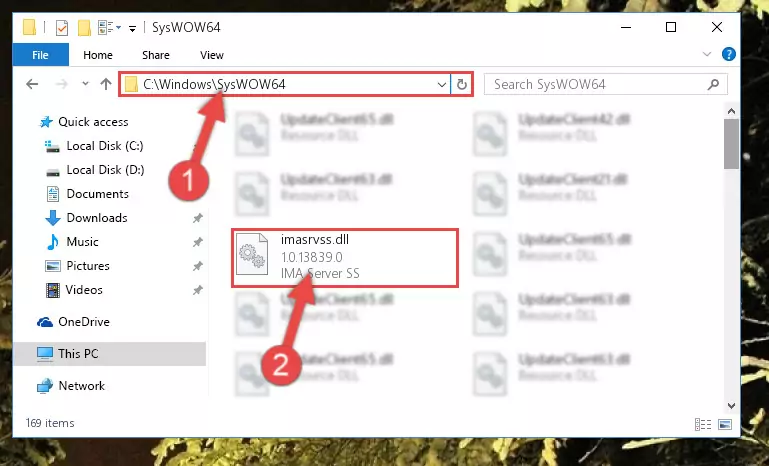Open the View ribbon tab

tap(212, 55)
